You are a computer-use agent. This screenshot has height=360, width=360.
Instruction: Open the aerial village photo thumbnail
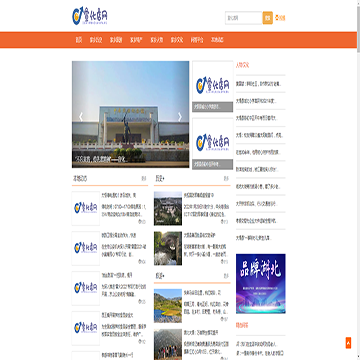(x=168, y=208)
